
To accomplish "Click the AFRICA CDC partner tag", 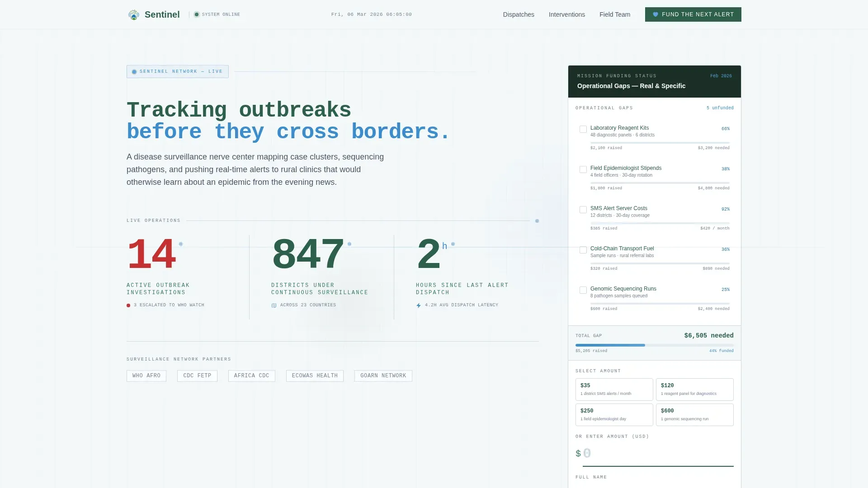I will 251,376.
